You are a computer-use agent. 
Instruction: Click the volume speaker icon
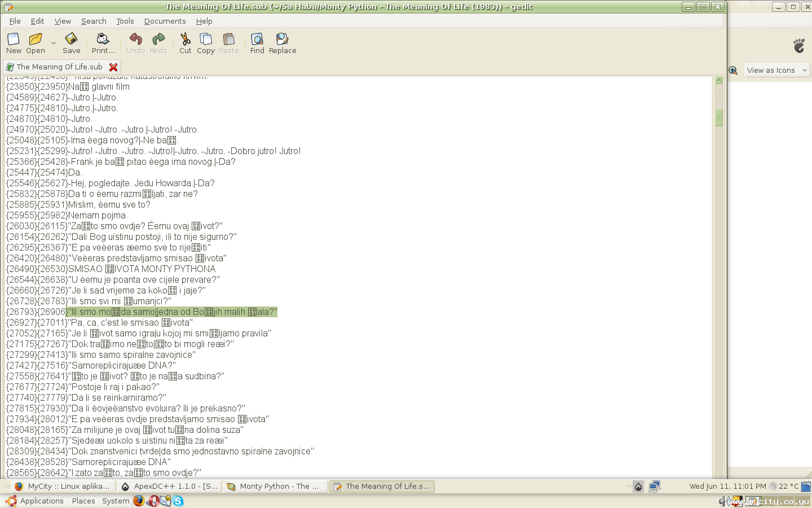pyautogui.click(x=722, y=501)
